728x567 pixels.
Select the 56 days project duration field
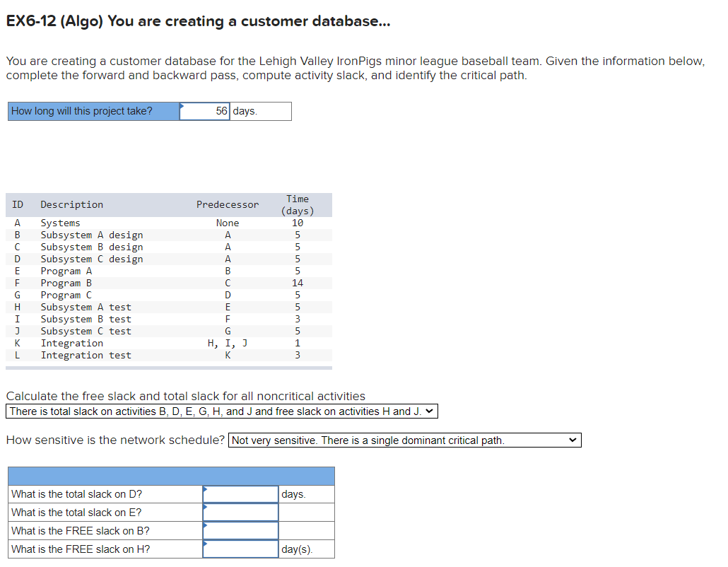coord(205,111)
